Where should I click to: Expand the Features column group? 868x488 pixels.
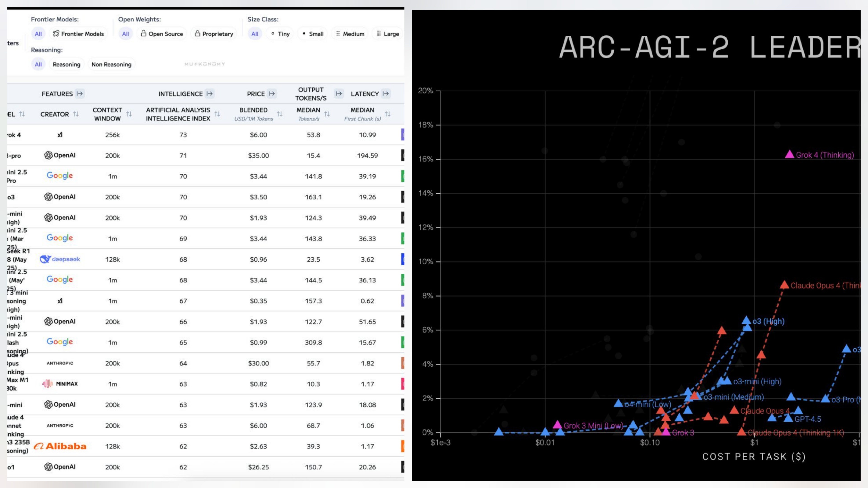pyautogui.click(x=80, y=94)
